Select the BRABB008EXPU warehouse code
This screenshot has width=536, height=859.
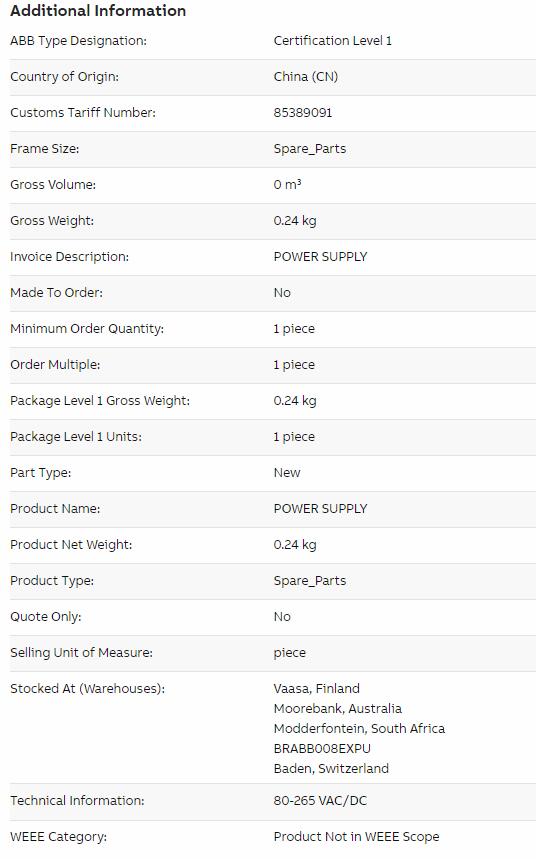pos(322,749)
